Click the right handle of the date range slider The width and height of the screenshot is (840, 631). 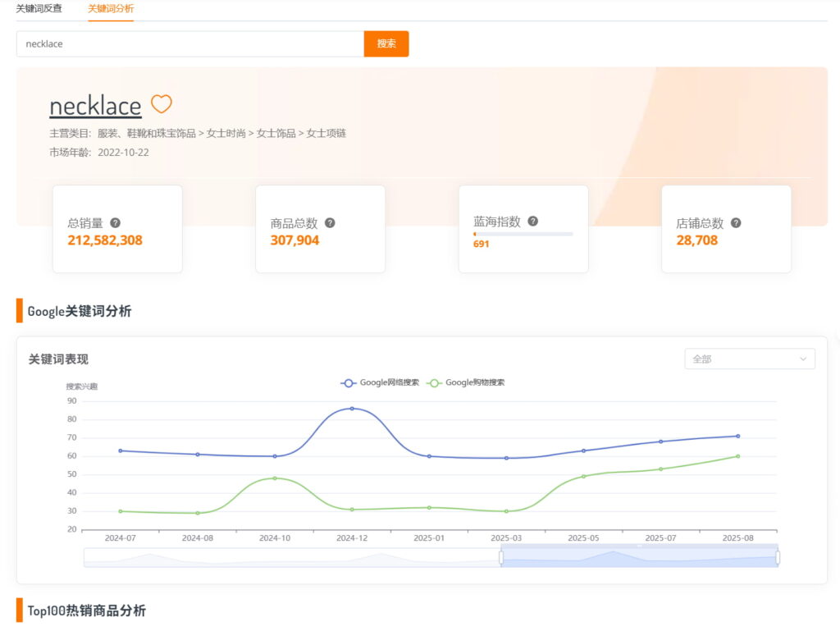(777, 556)
